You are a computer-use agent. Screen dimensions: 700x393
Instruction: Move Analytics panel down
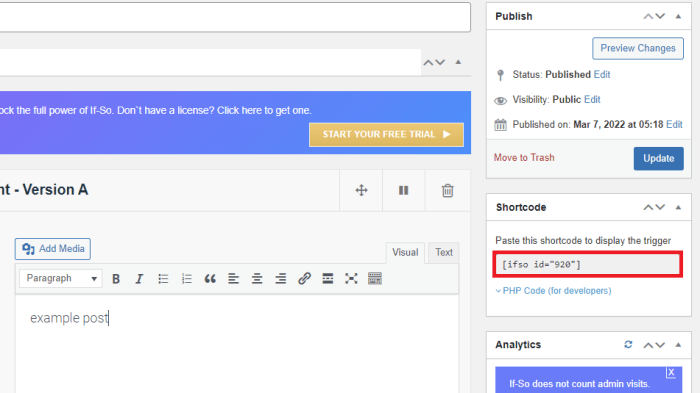click(660, 345)
